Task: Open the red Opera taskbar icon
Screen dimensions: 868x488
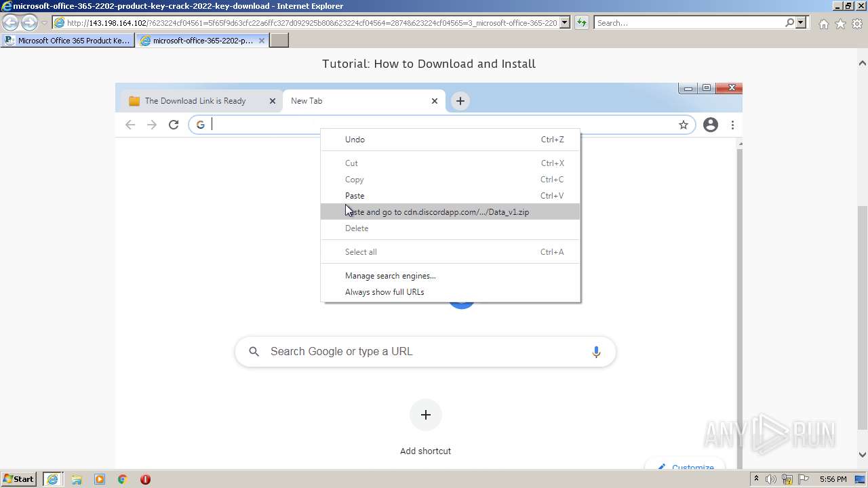Action: click(x=145, y=479)
